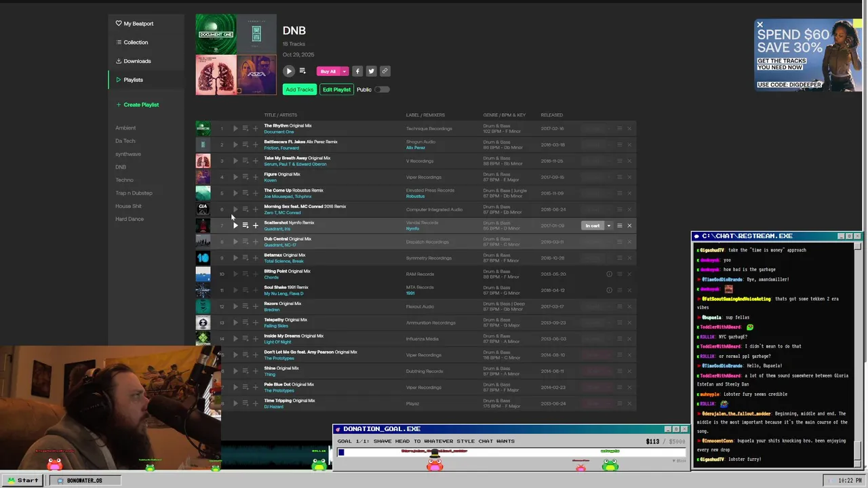The width and height of the screenshot is (868, 488).
Task: Close the Spend $60 Save 30% ad
Action: (759, 25)
